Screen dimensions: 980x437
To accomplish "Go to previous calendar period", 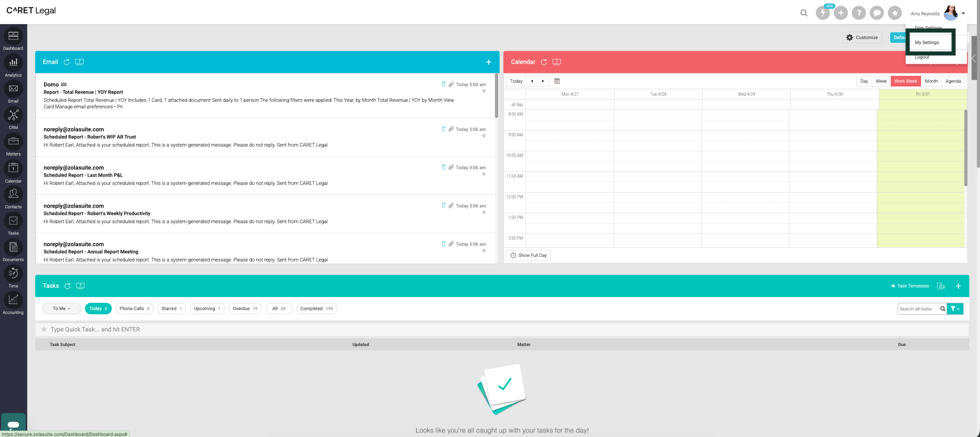I will pos(532,81).
